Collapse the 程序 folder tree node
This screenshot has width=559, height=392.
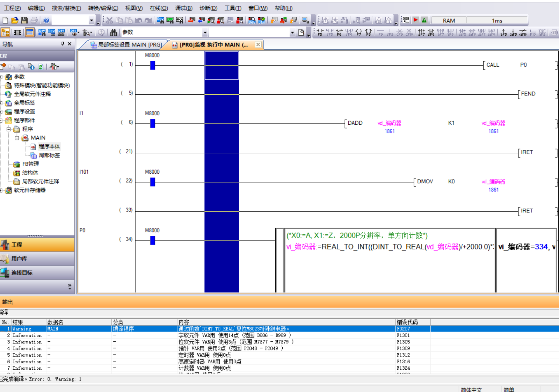pos(9,129)
